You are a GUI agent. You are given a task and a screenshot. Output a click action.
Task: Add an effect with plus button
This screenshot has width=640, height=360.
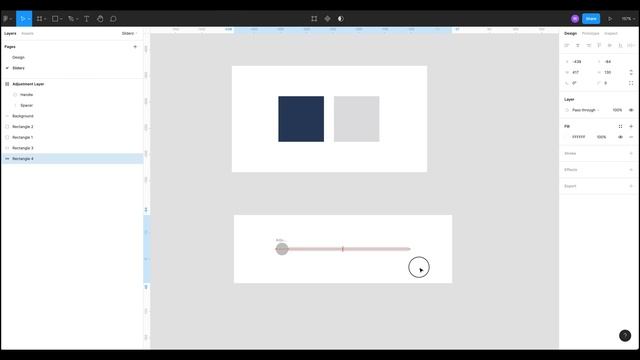[631, 170]
